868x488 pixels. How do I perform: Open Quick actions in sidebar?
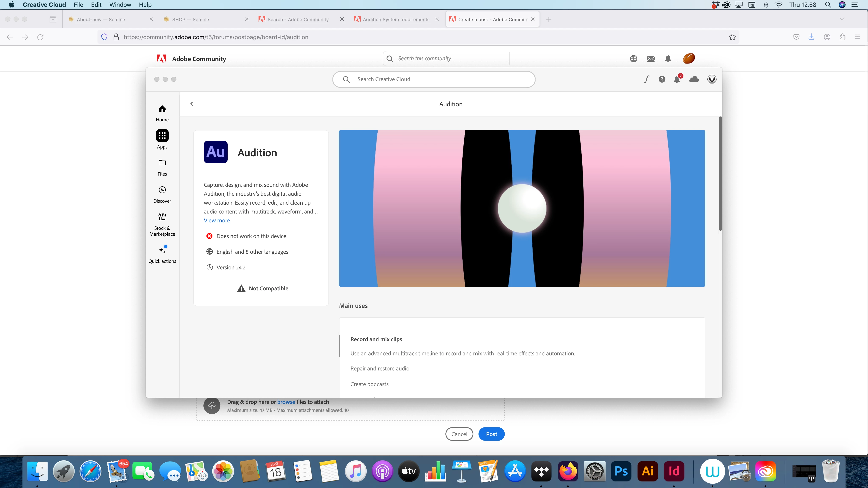point(162,254)
